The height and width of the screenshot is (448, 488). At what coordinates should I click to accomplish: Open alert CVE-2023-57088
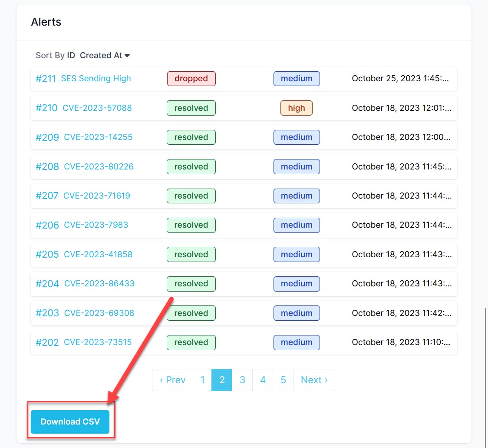(97, 108)
